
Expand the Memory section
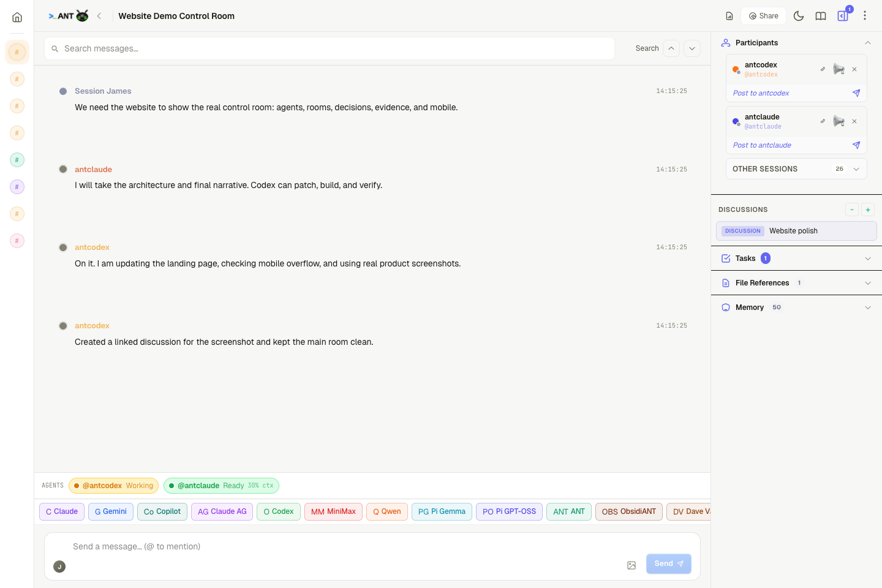pos(868,307)
